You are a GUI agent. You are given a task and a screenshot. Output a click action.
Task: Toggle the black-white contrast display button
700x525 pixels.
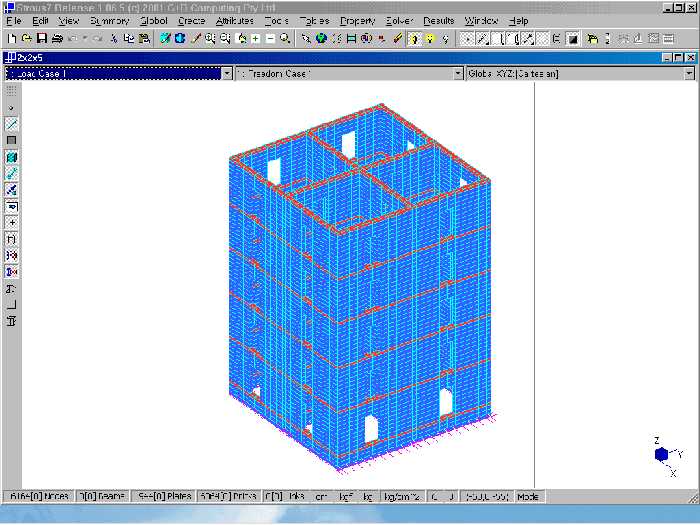tap(573, 38)
